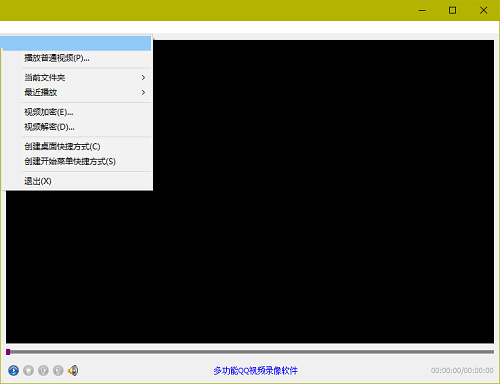Click the gray next track button
500x384 pixels.
[x=58, y=370]
